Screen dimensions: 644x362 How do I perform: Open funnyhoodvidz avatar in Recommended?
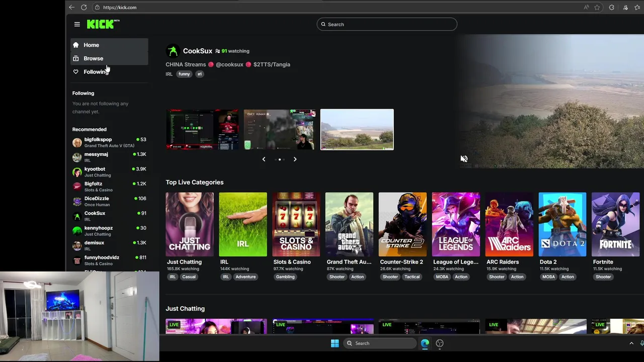click(x=77, y=260)
